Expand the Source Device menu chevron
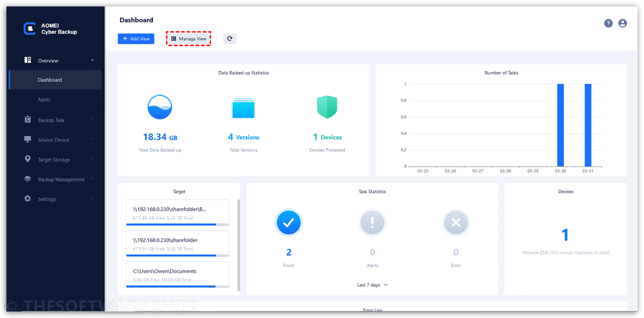Viewport: 644px width, 318px height. click(x=92, y=139)
